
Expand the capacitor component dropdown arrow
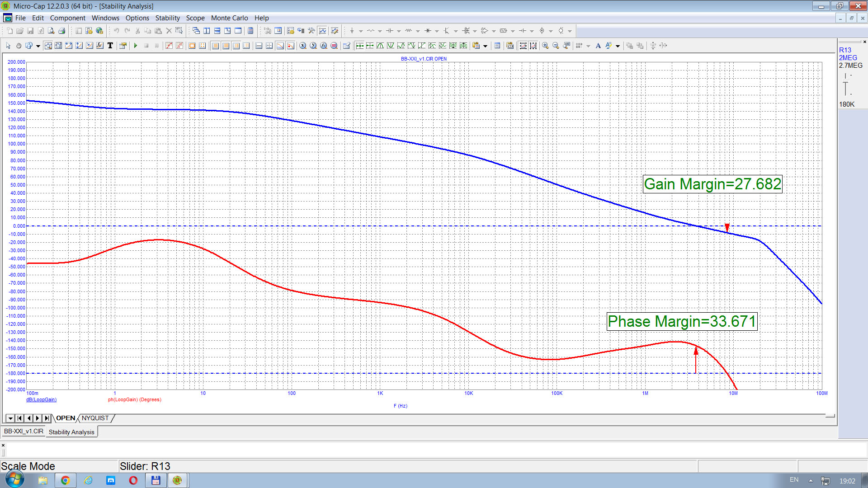tap(399, 31)
